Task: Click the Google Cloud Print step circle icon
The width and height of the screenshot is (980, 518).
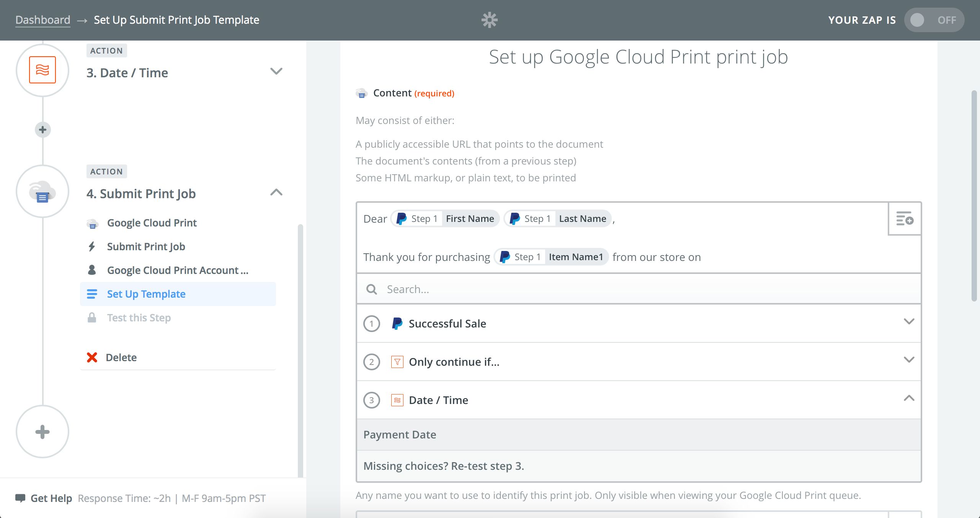Action: click(42, 191)
